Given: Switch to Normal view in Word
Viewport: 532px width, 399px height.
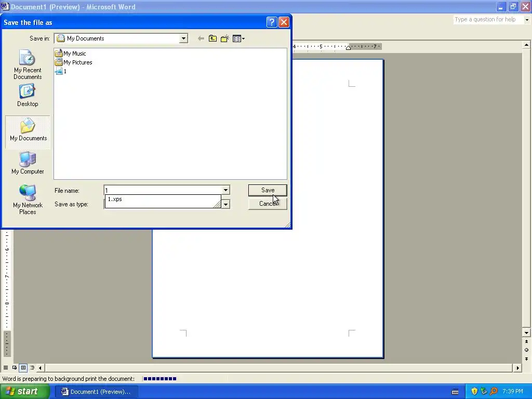Looking at the screenshot, I should tap(6, 368).
